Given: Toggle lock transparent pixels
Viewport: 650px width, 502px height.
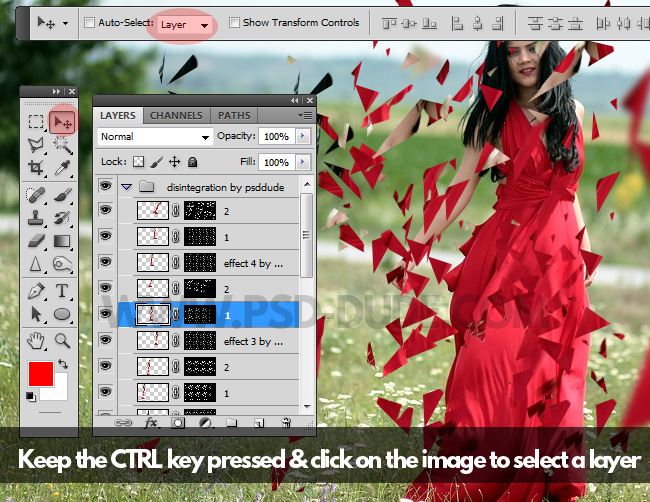Looking at the screenshot, I should (x=138, y=162).
